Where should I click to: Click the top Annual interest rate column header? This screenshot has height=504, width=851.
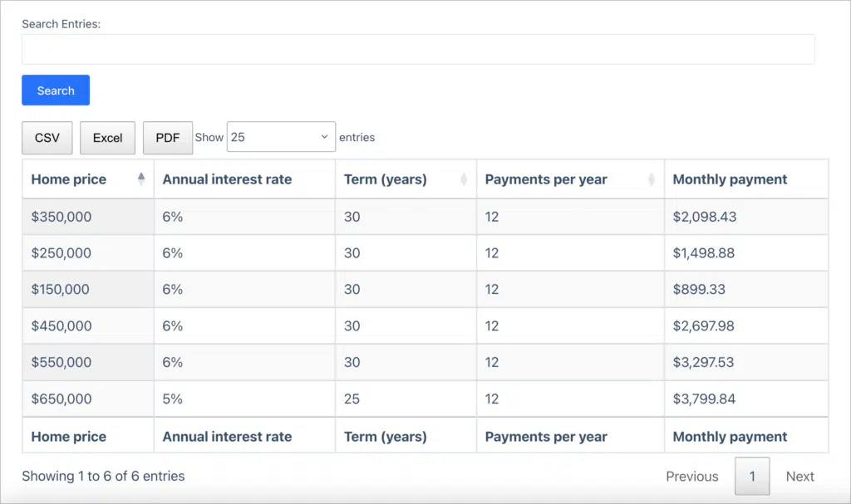click(245, 179)
